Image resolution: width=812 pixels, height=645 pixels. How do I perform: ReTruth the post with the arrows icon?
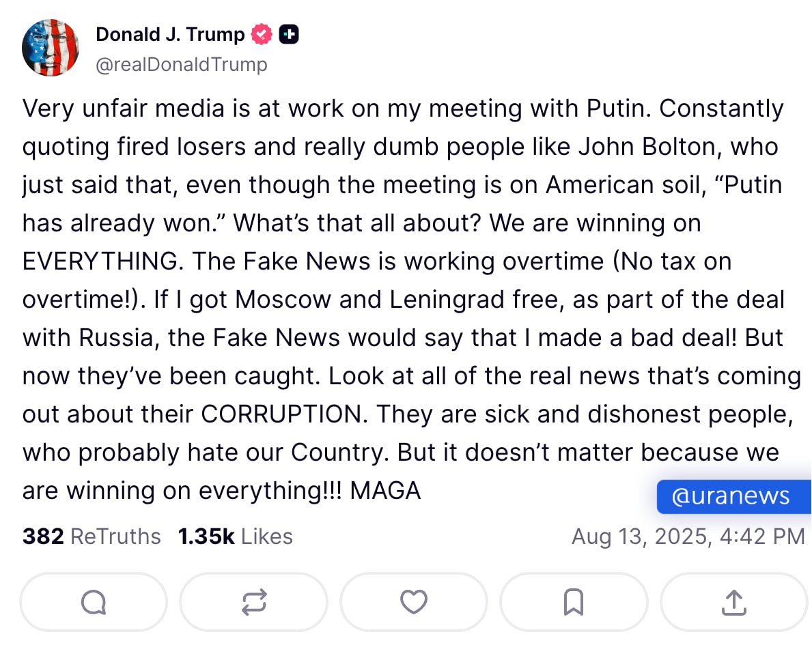point(254,603)
